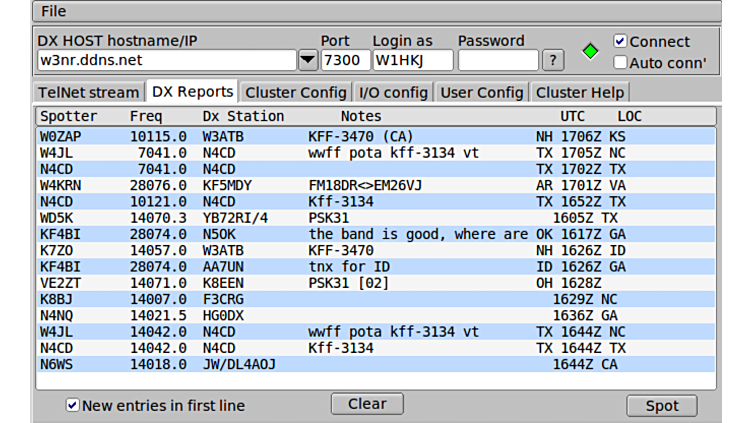Click the empty Password field
Viewport: 752px width, 423px height.
[x=497, y=60]
